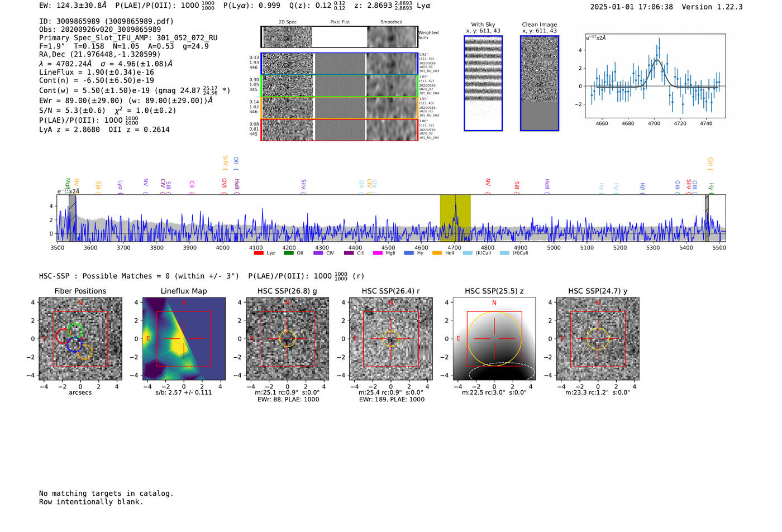Image resolution: width=782 pixels, height=532 pixels.
Task: Click the m:23.3 rc:1.2" y-band caption
Action: tap(598, 392)
